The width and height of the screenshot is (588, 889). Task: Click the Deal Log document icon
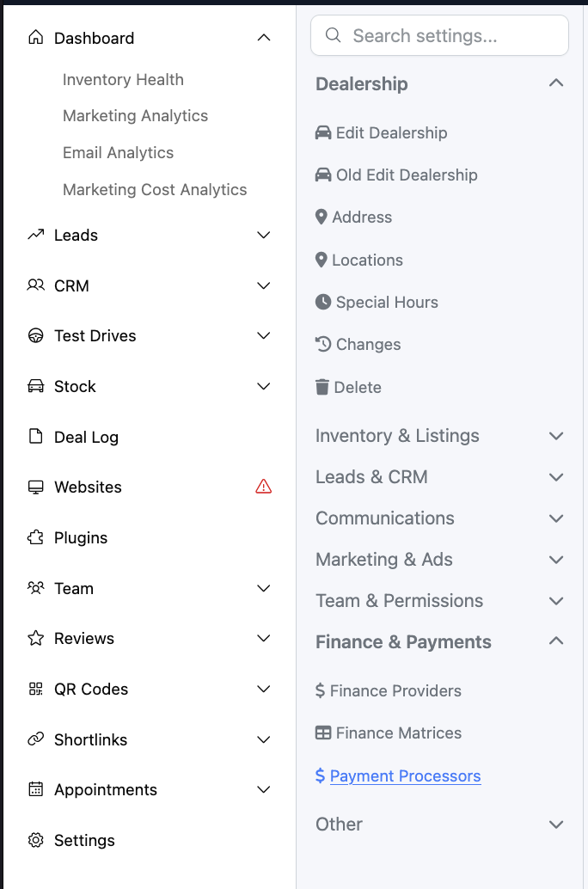click(x=36, y=437)
